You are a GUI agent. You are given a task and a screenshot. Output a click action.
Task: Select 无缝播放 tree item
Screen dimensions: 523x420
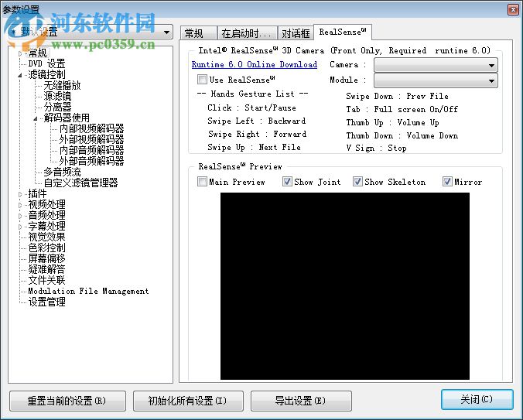[62, 85]
